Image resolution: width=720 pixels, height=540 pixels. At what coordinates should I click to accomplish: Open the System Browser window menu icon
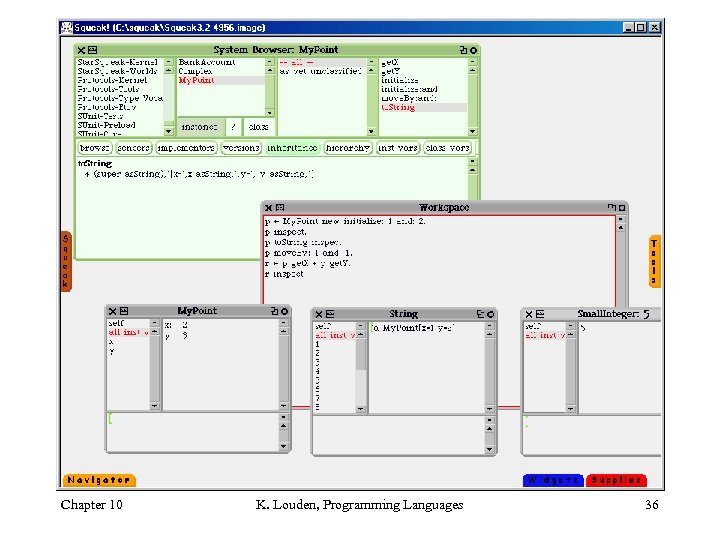coord(92,50)
